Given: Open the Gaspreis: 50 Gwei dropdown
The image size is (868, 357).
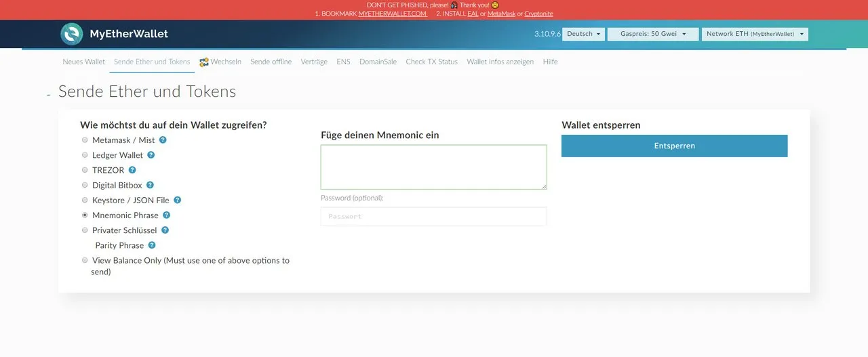Looking at the screenshot, I should tap(653, 34).
